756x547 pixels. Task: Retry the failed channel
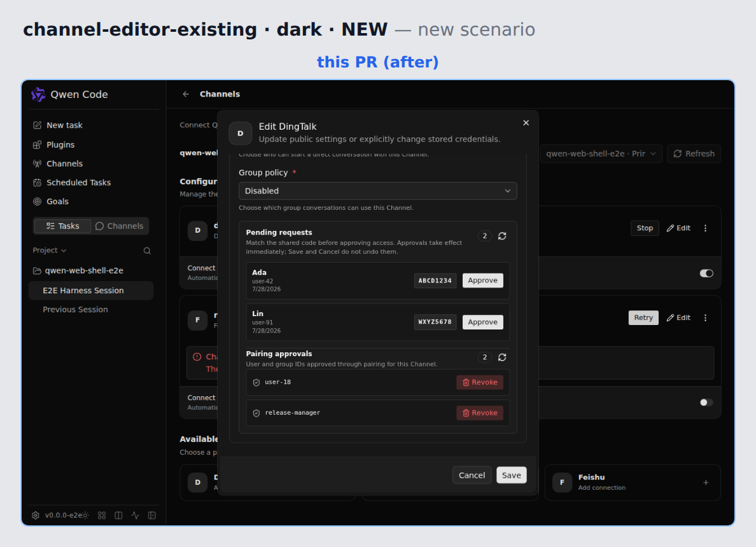(643, 317)
